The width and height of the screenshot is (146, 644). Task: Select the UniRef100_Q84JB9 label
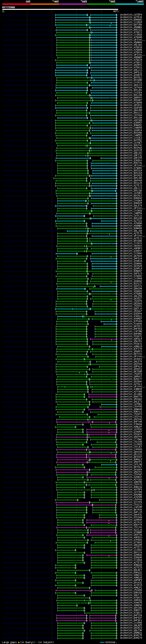coord(131,110)
